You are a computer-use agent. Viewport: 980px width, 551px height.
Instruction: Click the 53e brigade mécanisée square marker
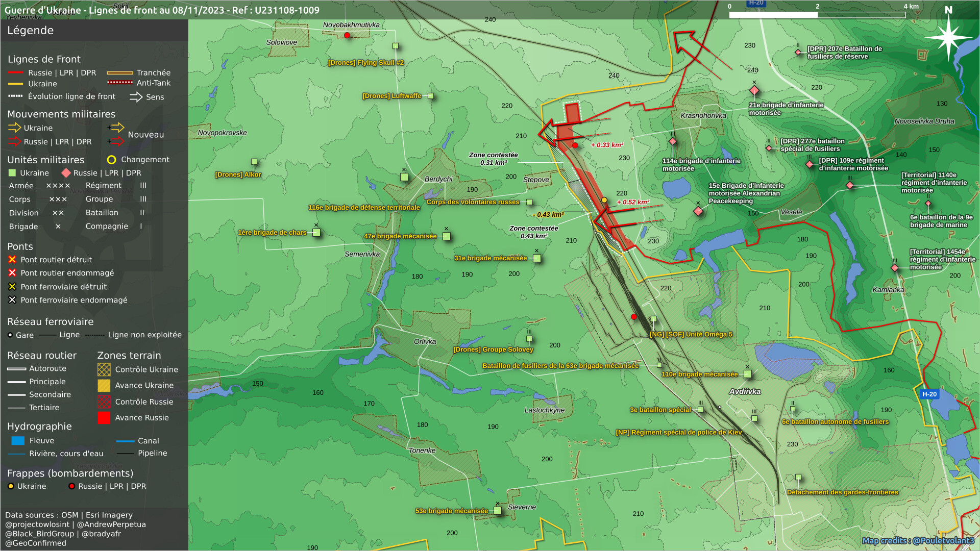pos(498,511)
